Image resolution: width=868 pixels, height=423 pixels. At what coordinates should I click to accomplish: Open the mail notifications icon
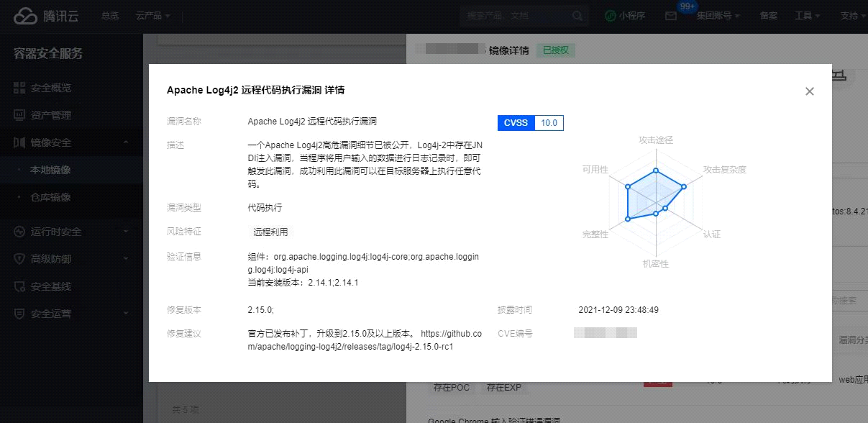pos(671,16)
